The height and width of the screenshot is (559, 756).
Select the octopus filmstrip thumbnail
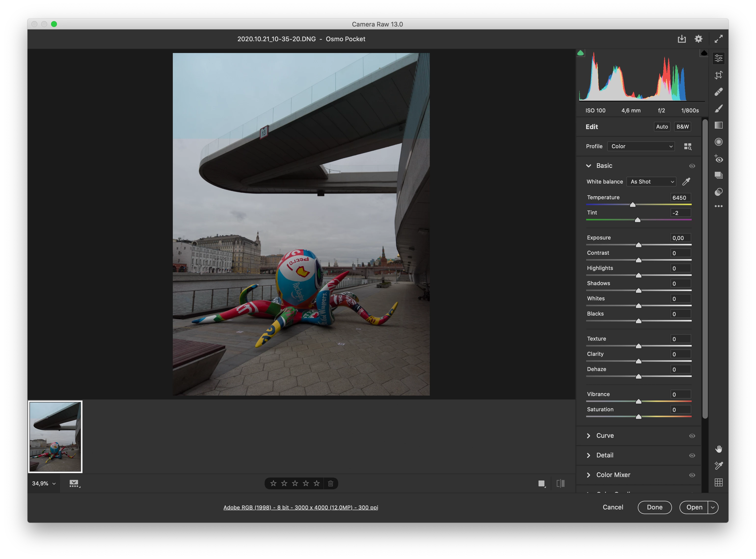55,437
